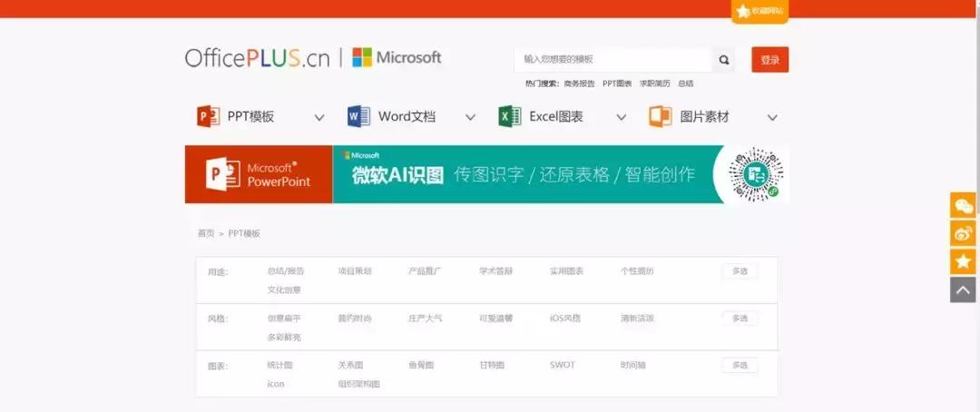980x412 pixels.
Task: Click the QR code in the banner
Action: tap(756, 174)
